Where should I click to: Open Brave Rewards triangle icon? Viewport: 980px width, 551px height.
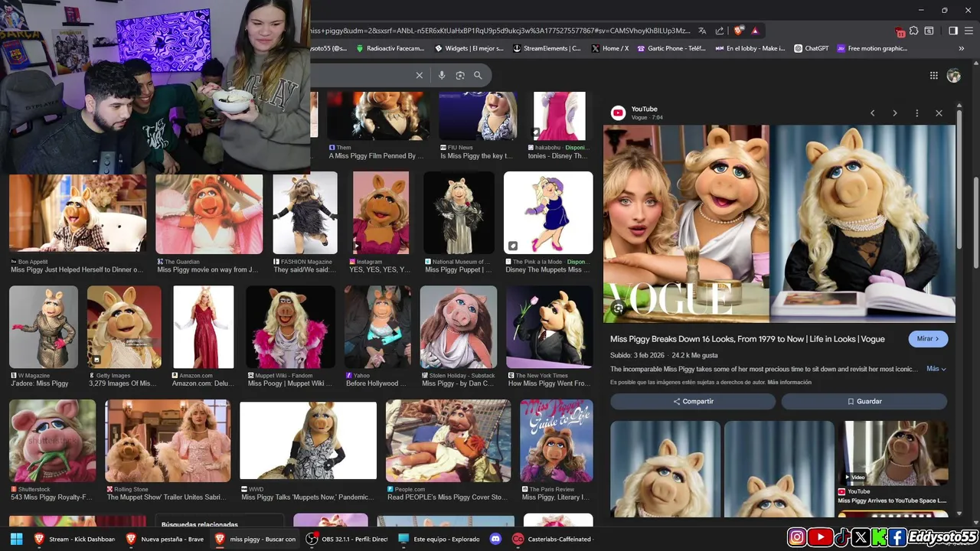pos(755,31)
